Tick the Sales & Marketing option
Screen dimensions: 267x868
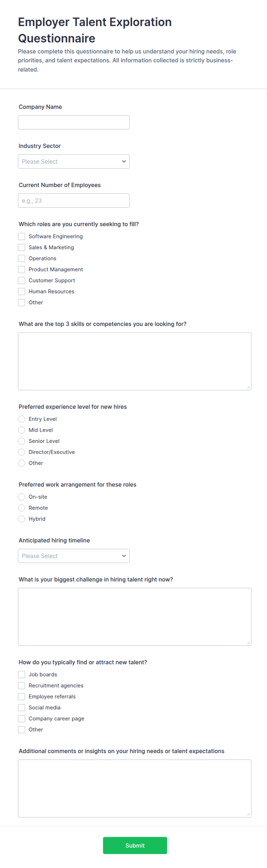click(22, 247)
